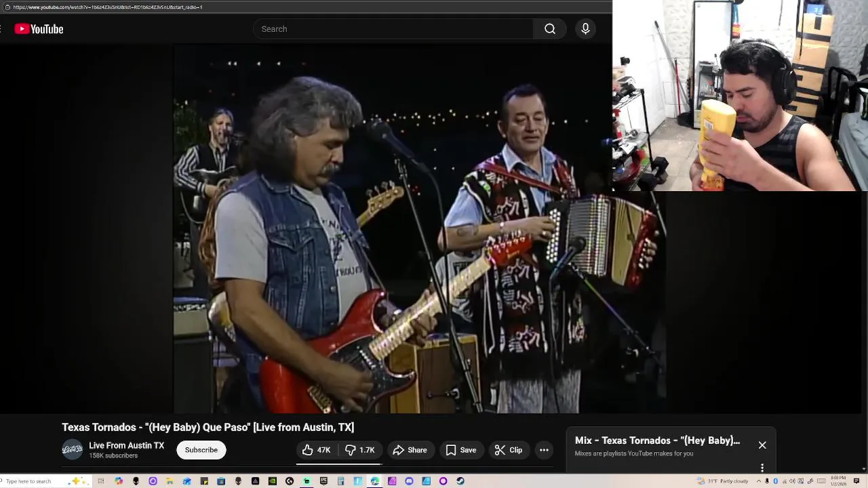Screen dimensions: 868x488
Task: Open Affinity Designer taskbar icon
Action: click(x=426, y=481)
